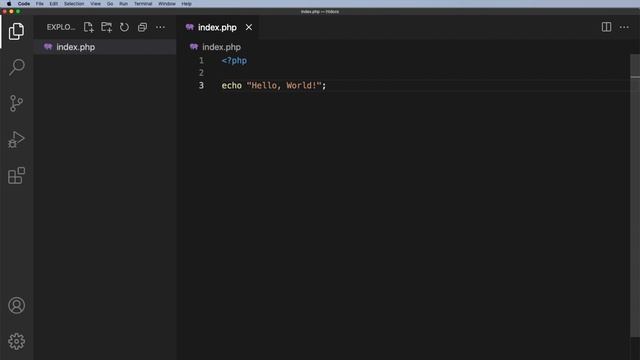The image size is (640, 360).
Task: Open the Explorer view in activity bar
Action: coord(16,31)
